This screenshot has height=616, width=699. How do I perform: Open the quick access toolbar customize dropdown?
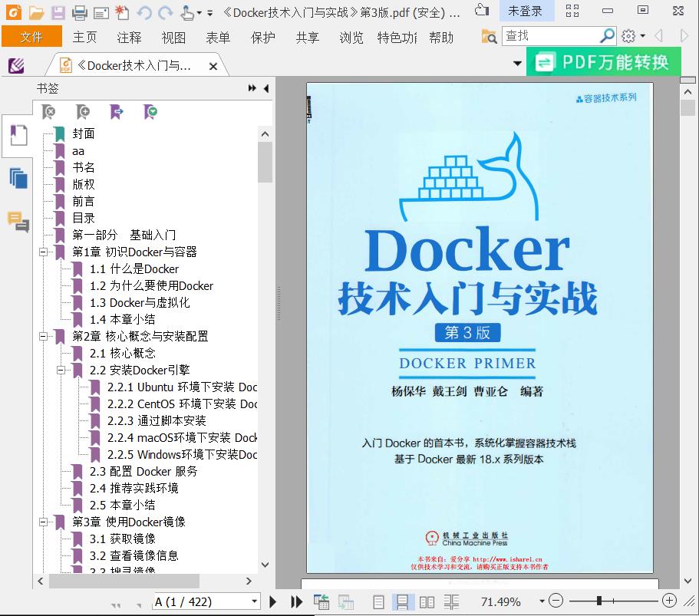point(210,13)
